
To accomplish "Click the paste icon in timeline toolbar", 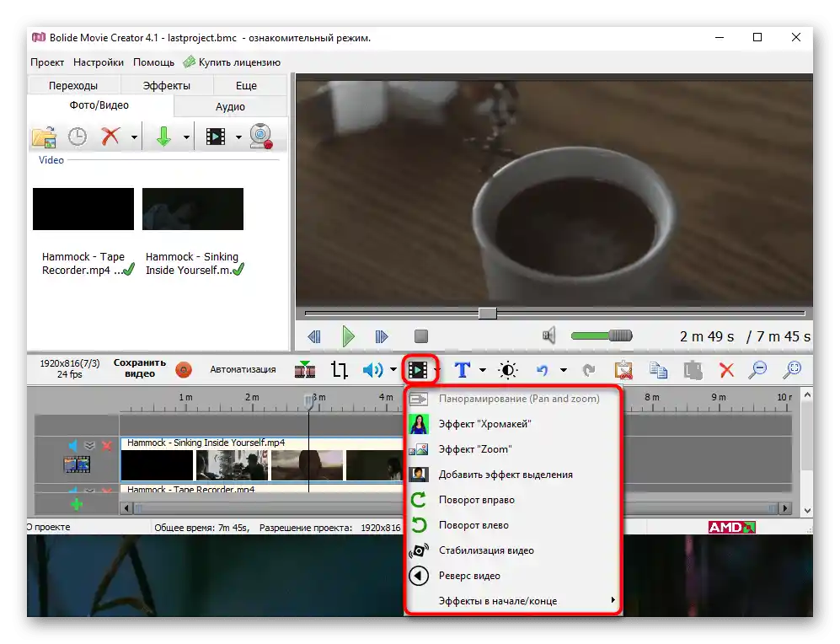I will 693,370.
